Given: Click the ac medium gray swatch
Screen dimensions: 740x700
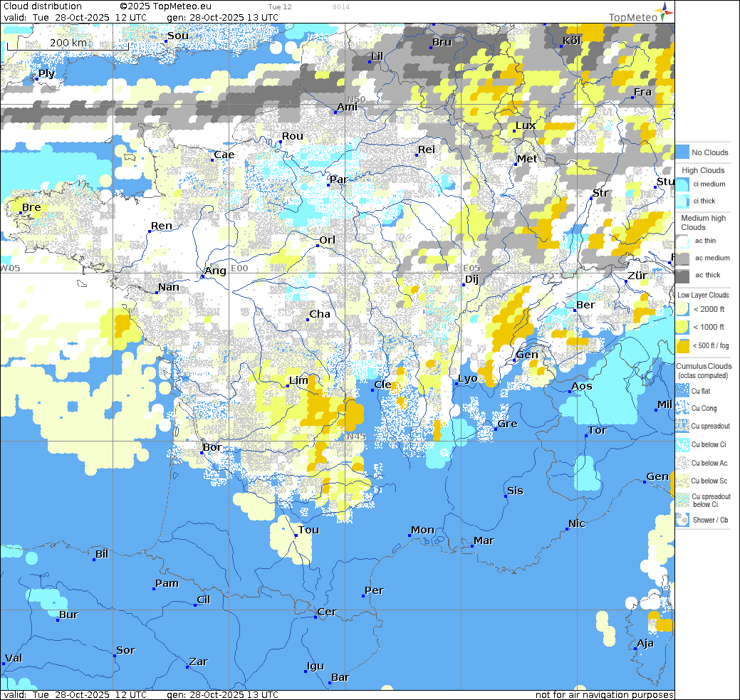Looking at the screenshot, I should 682,258.
